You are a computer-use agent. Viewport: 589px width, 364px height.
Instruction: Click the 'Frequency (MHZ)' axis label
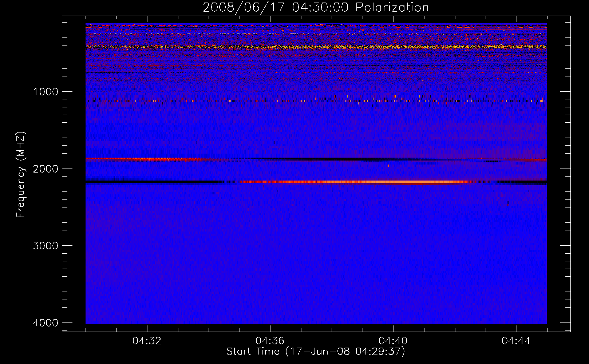coord(21,175)
